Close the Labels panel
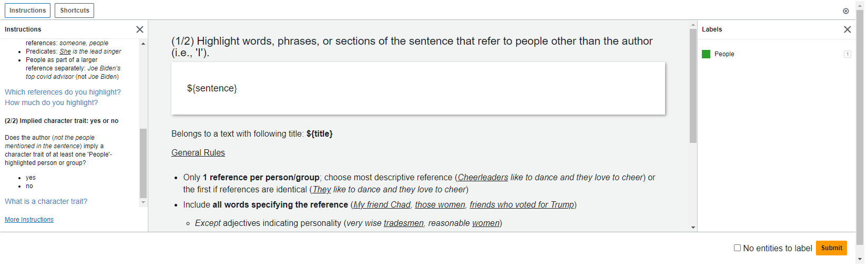This screenshot has height=268, width=868. pos(847,29)
